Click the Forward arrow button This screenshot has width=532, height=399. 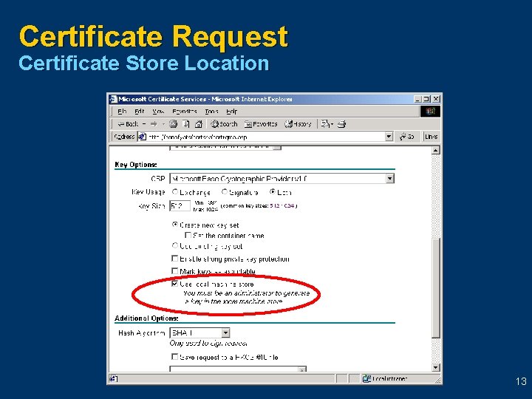click(154, 124)
